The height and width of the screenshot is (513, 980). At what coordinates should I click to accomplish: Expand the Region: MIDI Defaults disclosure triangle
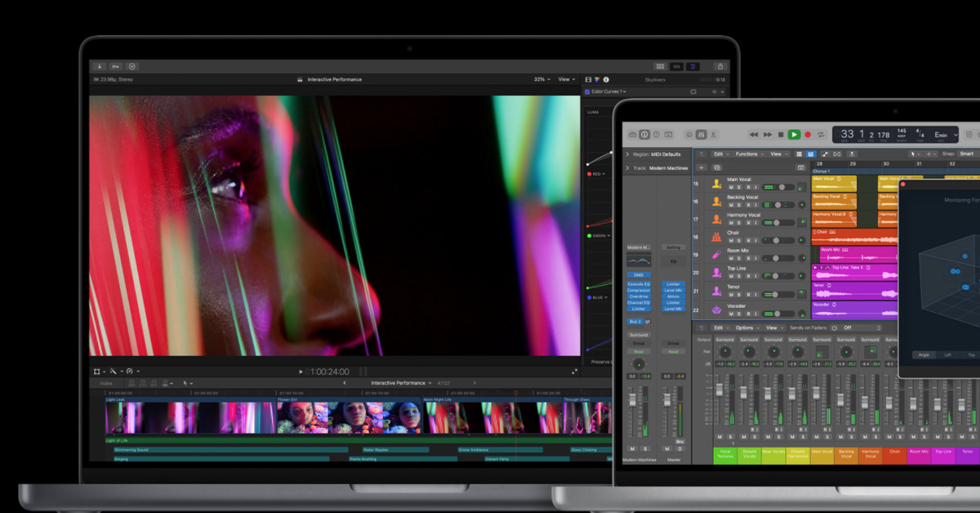pyautogui.click(x=627, y=154)
